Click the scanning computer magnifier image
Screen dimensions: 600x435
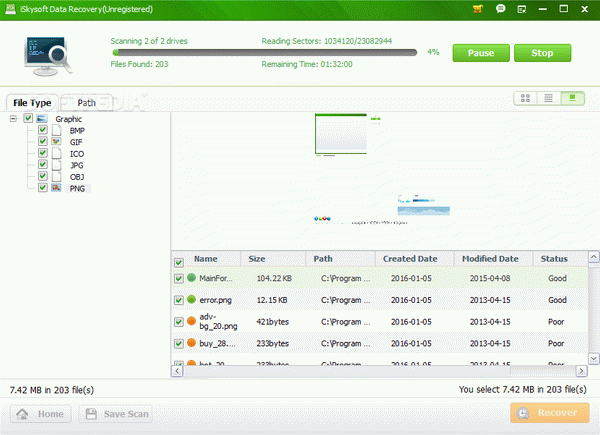click(x=47, y=56)
